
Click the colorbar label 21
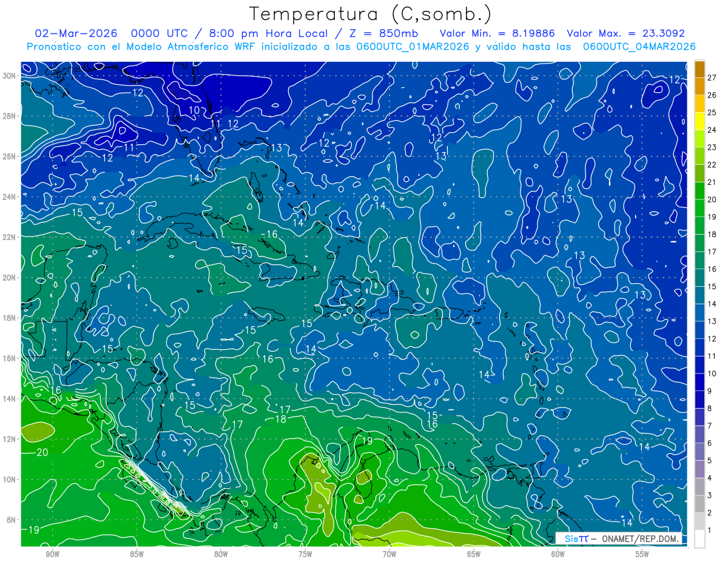click(712, 182)
